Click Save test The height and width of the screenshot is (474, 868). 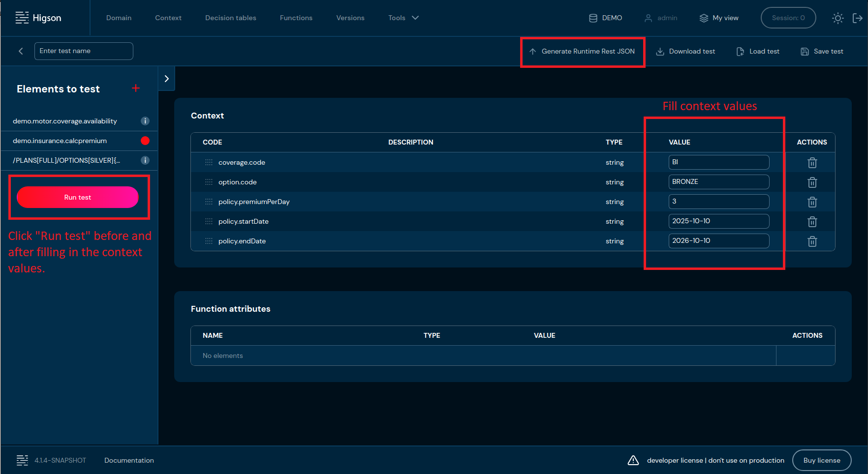coord(822,51)
